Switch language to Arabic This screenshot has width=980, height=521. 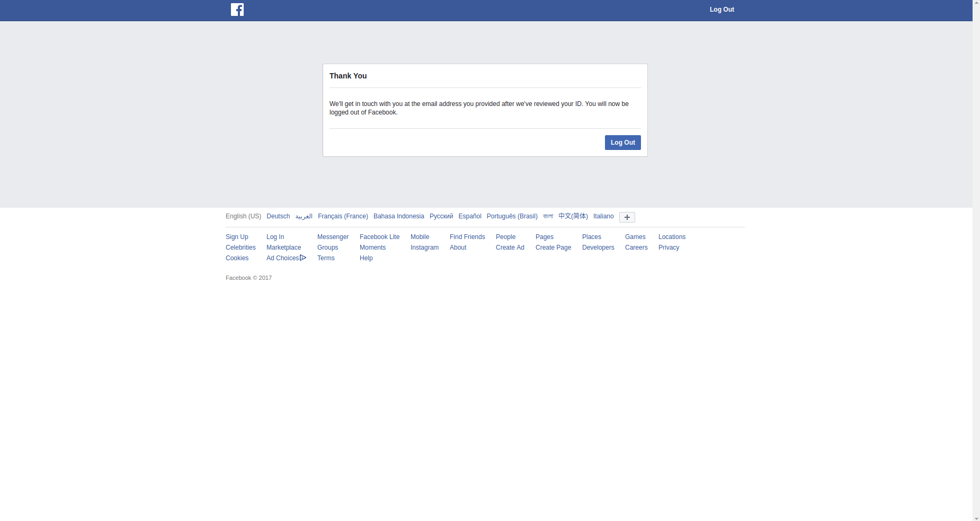[x=304, y=216]
